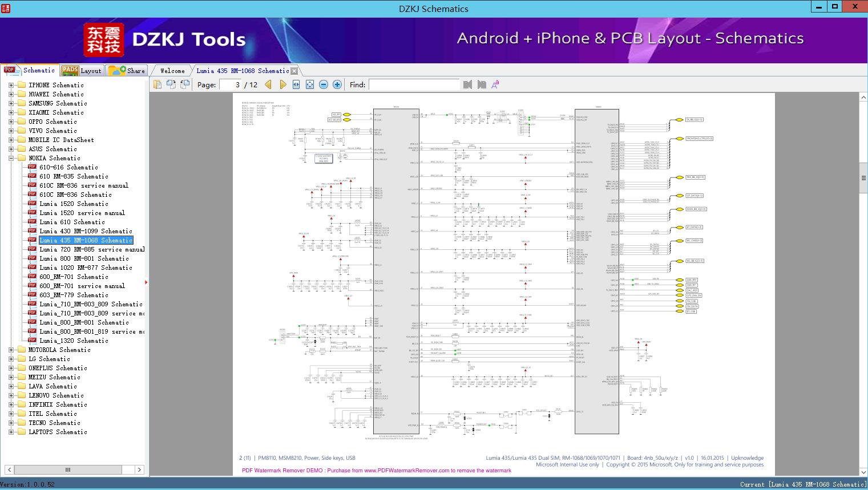Expand the XIAOMI Schematic folder
Screen dimensions: 868x490
11,112
